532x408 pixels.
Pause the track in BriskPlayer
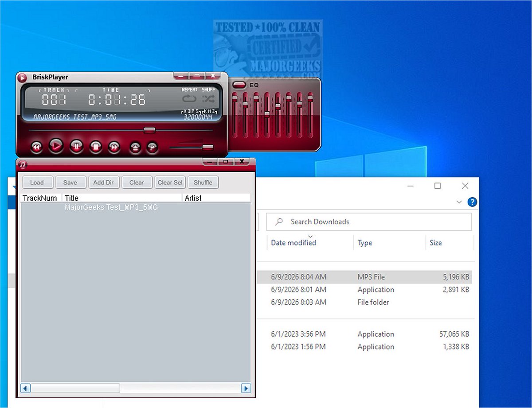click(76, 146)
